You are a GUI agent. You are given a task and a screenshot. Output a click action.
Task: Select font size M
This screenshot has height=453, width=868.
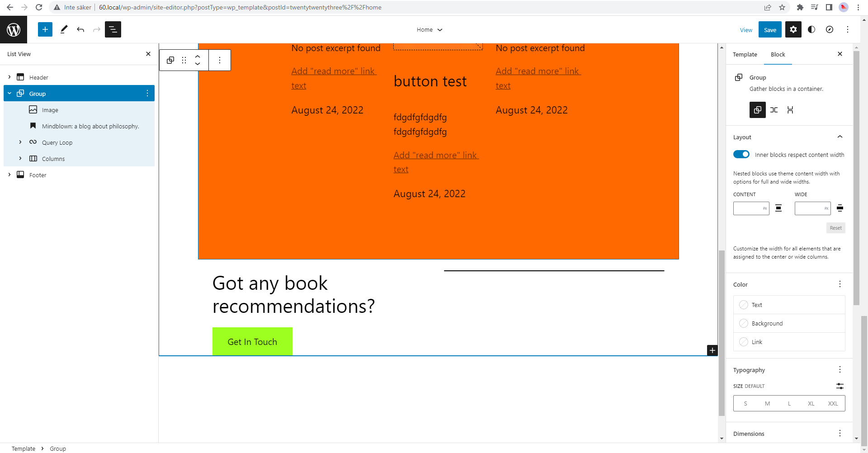pyautogui.click(x=767, y=403)
